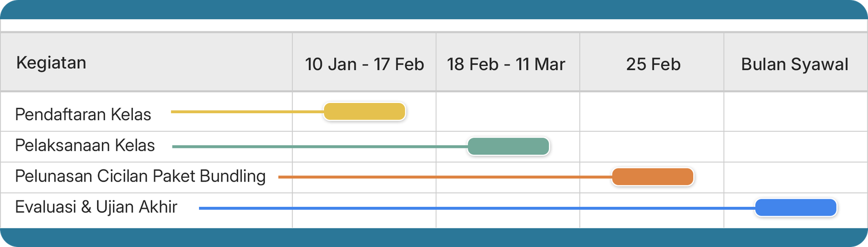868x247 pixels.
Task: Select Pelunasan Cicilan Paket Bundling label
Action: pyautogui.click(x=141, y=176)
